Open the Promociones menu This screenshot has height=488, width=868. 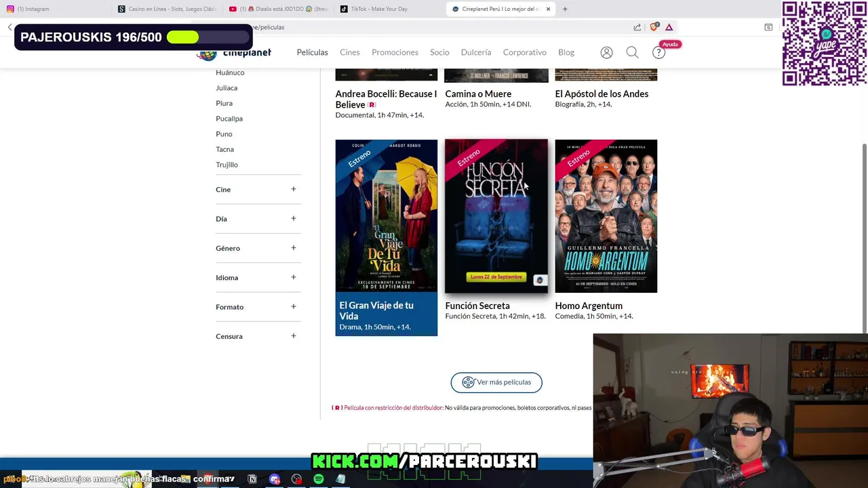[x=395, y=52]
